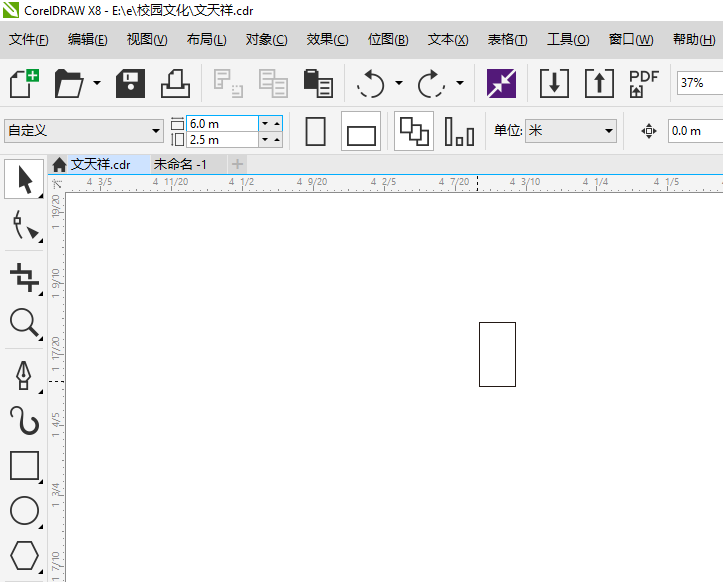Viewport: 723px width, 582px height.
Task: Select the Polygon tool
Action: tap(24, 556)
